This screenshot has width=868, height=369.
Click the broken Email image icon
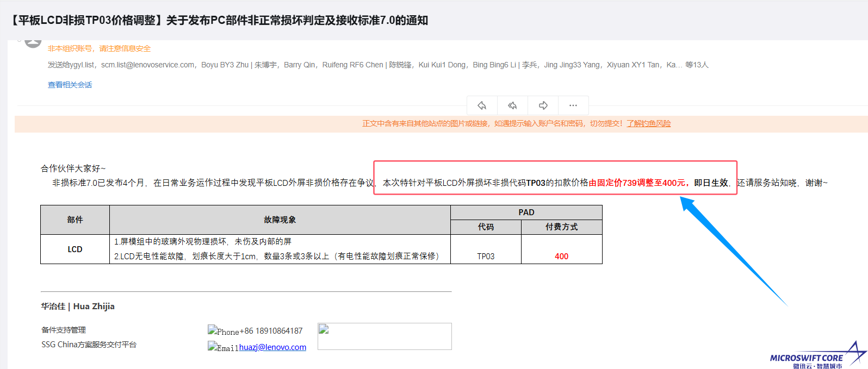[x=212, y=346]
